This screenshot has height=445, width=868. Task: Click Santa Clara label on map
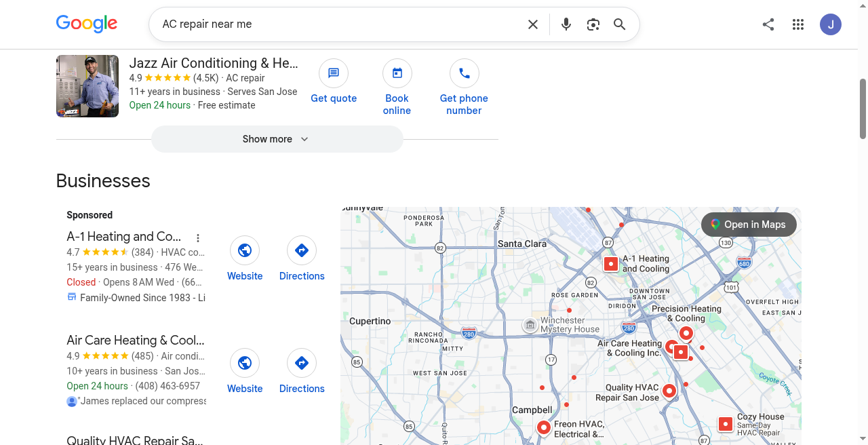tap(522, 244)
